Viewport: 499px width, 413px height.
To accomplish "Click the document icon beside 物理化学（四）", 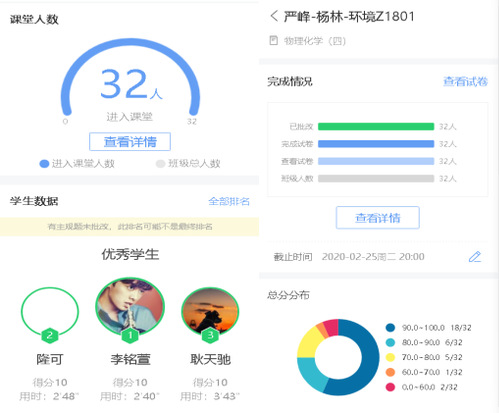I will pyautogui.click(x=274, y=41).
